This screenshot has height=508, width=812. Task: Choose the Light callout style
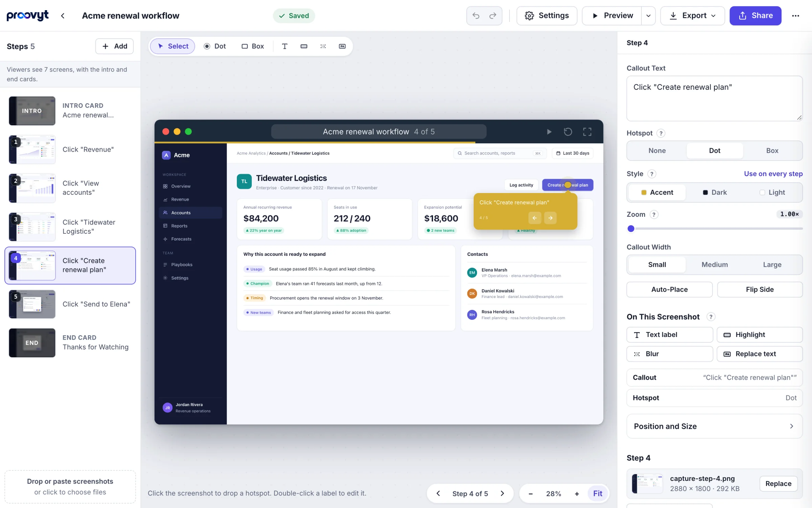coord(772,192)
